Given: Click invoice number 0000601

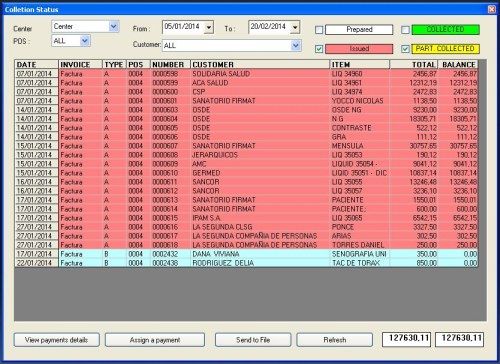Looking at the screenshot, I should point(170,101).
